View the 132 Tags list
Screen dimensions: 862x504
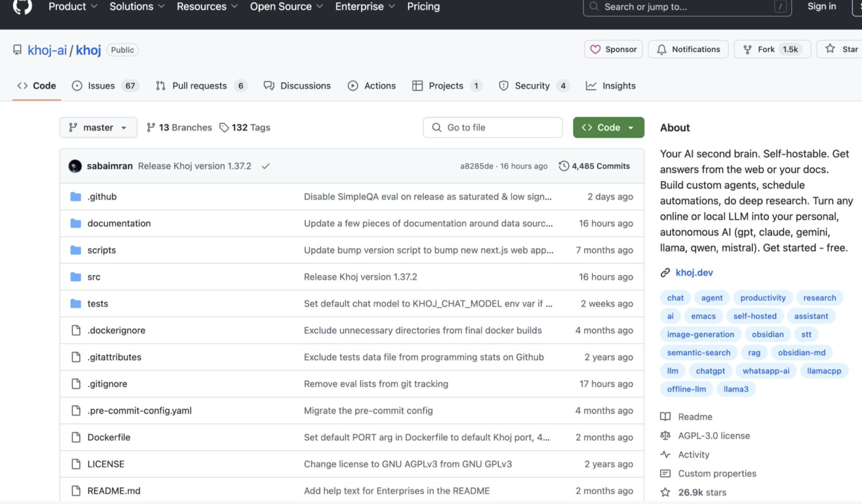pyautogui.click(x=245, y=127)
